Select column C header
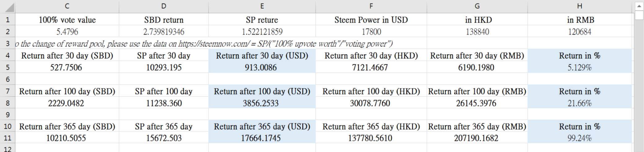Viewport: 644px width, 152px height. tap(67, 6)
